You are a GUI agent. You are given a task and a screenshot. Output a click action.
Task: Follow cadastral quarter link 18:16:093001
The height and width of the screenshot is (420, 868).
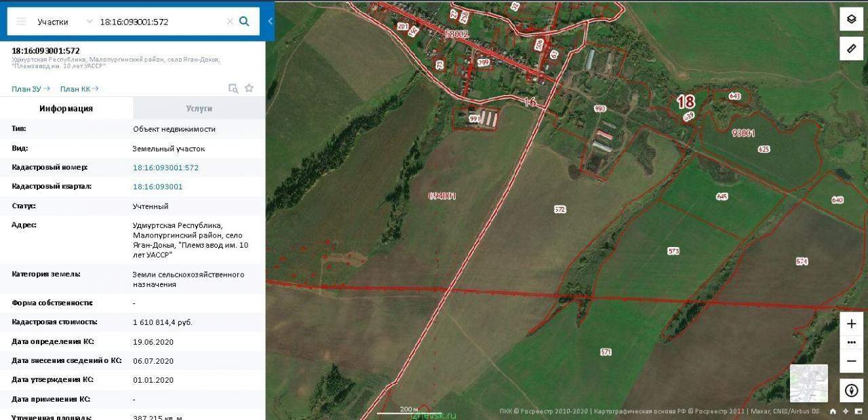click(x=157, y=187)
